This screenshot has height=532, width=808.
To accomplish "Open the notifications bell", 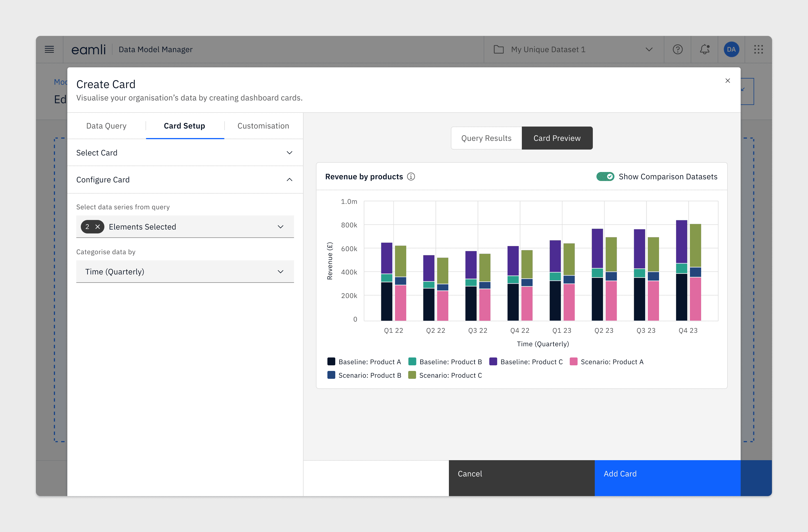I will tap(704, 50).
